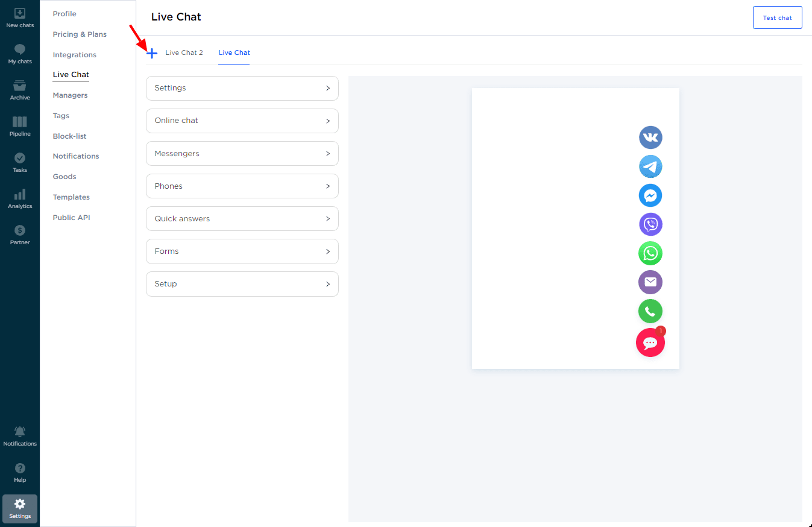The height and width of the screenshot is (527, 812).
Task: Open Integrations in settings menu
Action: [x=74, y=55]
